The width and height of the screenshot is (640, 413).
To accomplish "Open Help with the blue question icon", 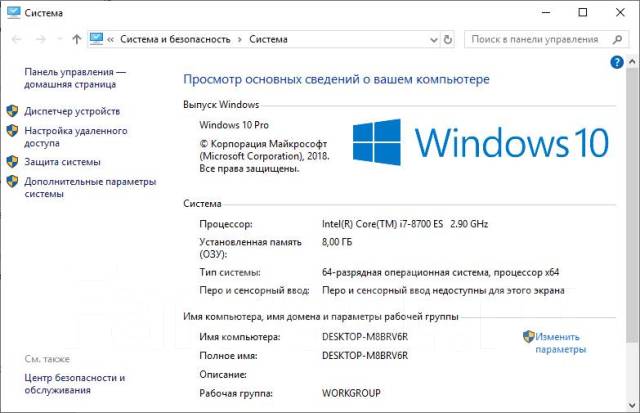I will pyautogui.click(x=617, y=62).
